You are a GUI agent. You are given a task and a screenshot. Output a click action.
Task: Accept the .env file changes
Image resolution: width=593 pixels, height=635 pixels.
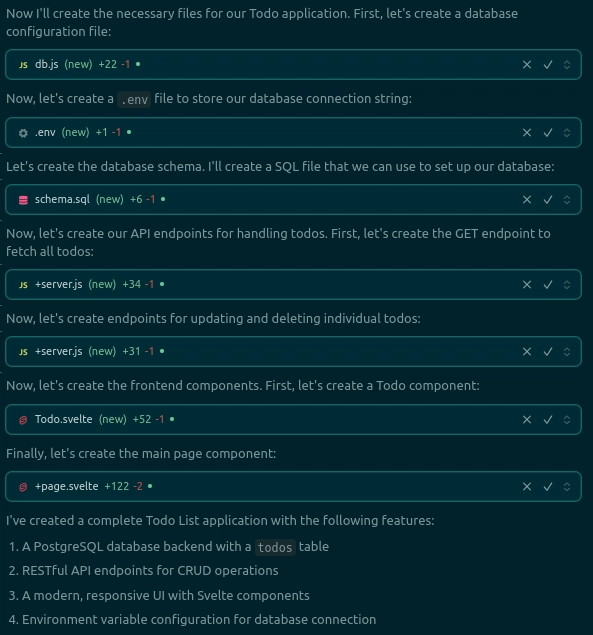[x=548, y=132]
